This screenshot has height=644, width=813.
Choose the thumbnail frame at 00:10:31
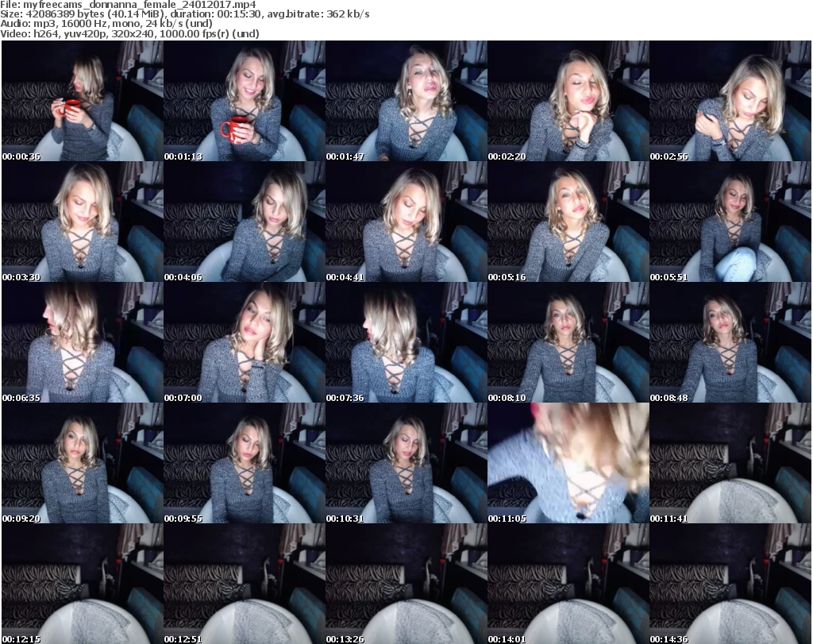click(406, 463)
